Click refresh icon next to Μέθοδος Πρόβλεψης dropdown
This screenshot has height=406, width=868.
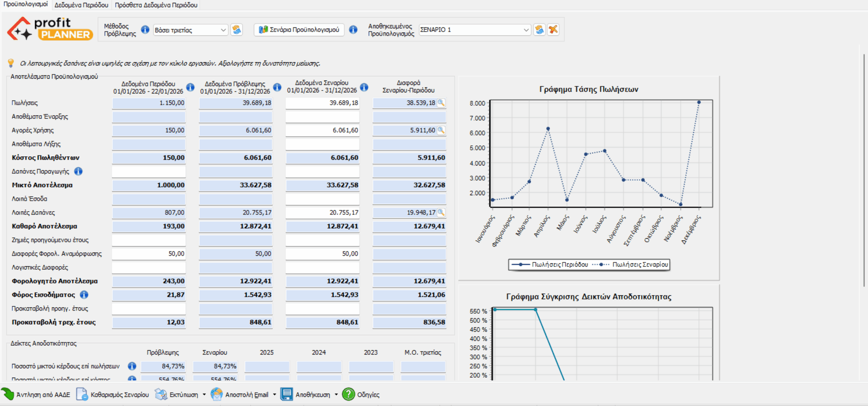point(236,30)
